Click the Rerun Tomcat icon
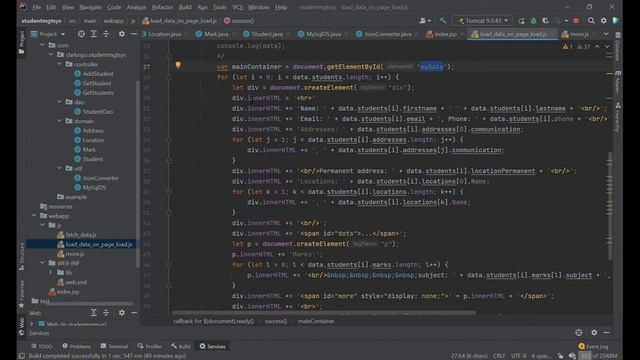This screenshot has height=360, width=640. click(521, 20)
